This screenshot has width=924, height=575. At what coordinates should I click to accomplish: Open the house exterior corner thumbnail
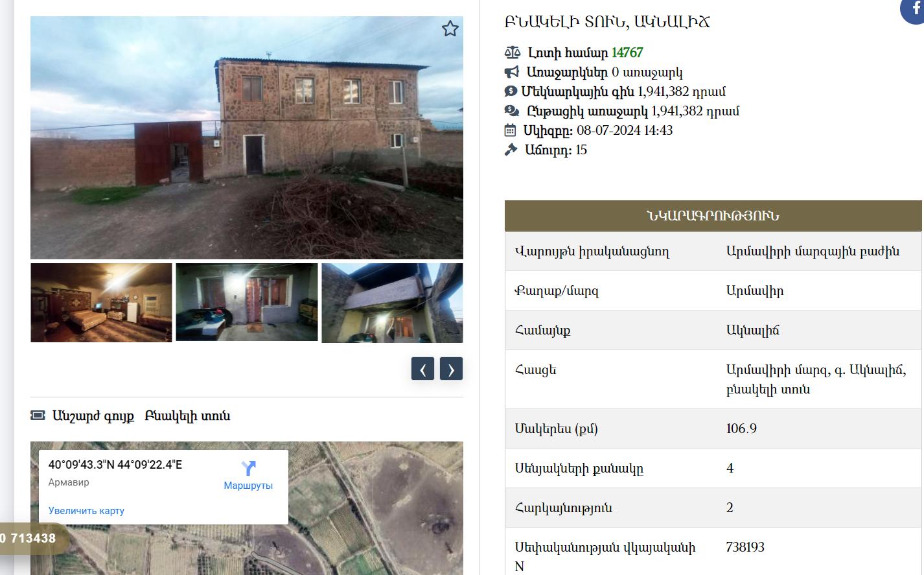click(x=392, y=303)
